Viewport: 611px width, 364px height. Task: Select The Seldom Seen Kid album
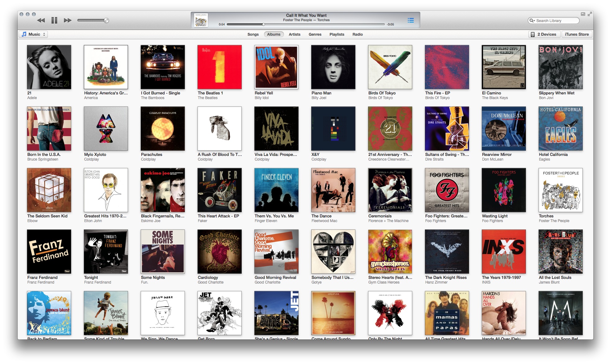(x=49, y=190)
